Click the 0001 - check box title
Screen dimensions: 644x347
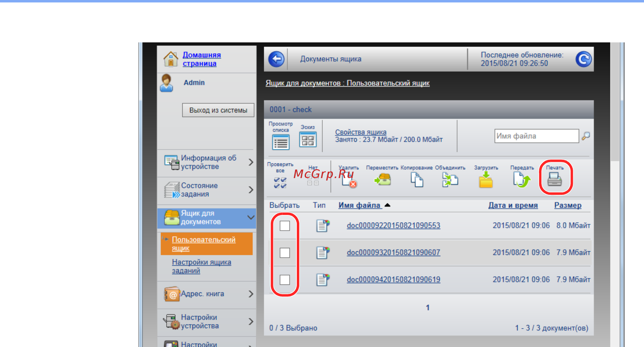[x=290, y=109]
